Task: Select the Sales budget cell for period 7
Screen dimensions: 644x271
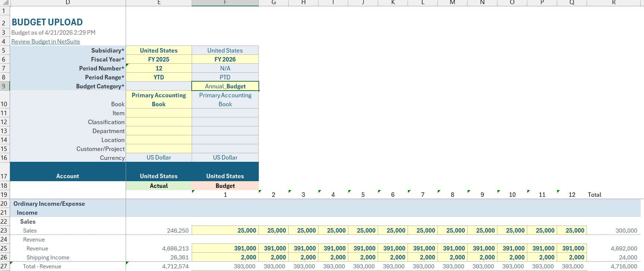Action: (x=422, y=230)
